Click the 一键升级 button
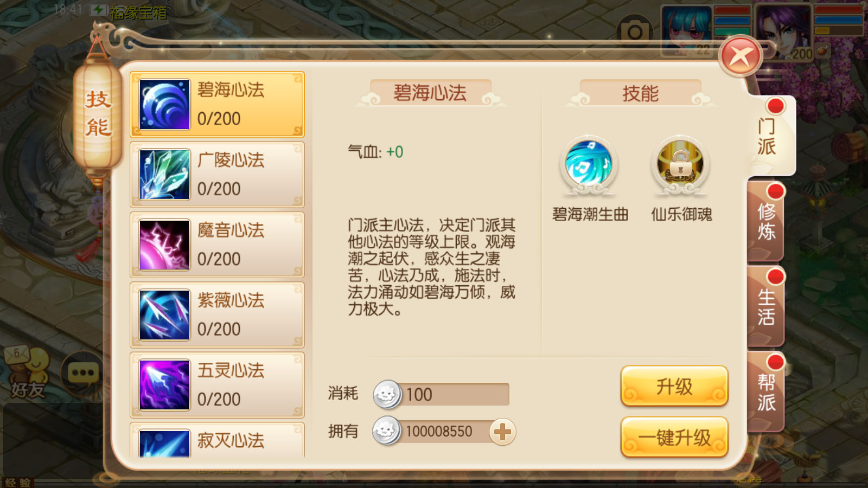The height and width of the screenshot is (488, 868). point(674,437)
